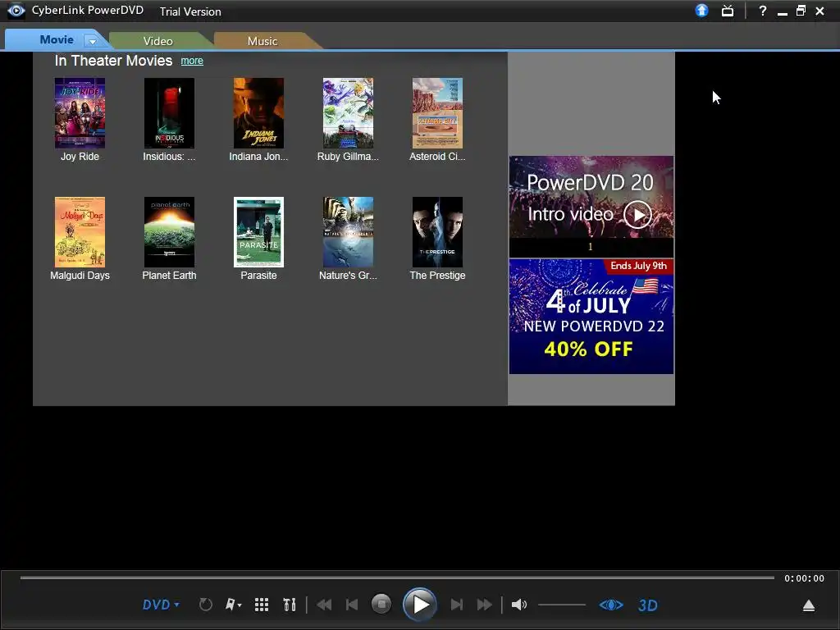The width and height of the screenshot is (840, 630).
Task: Jump to the previous chapter
Action: click(x=351, y=605)
